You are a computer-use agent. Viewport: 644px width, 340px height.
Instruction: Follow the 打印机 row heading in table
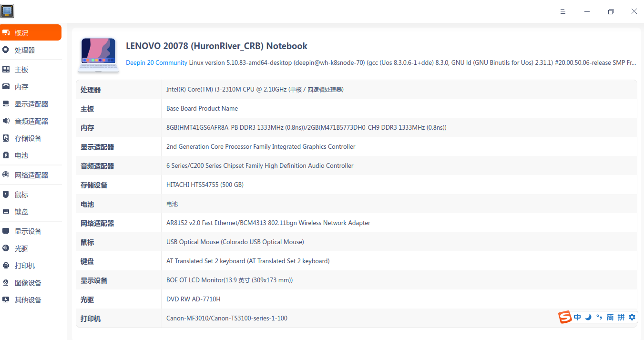point(91,319)
